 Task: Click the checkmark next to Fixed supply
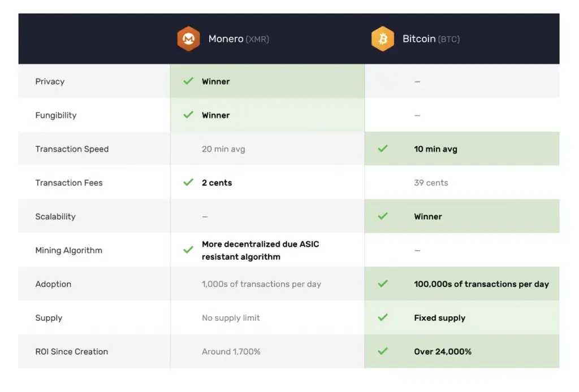point(383,317)
